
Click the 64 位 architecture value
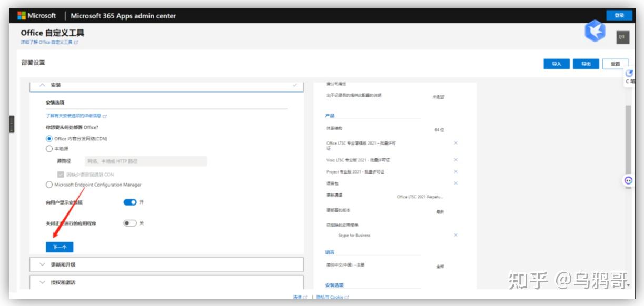(x=439, y=130)
